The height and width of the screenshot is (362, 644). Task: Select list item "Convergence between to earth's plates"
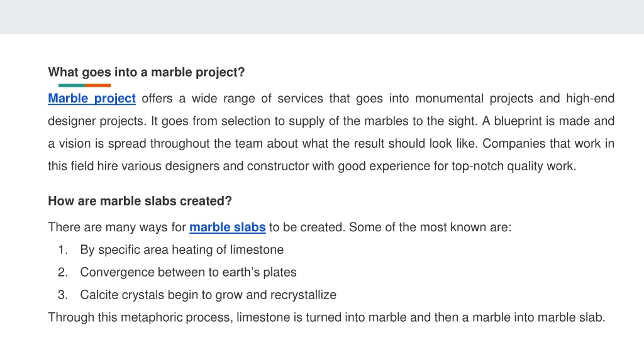[x=188, y=273]
